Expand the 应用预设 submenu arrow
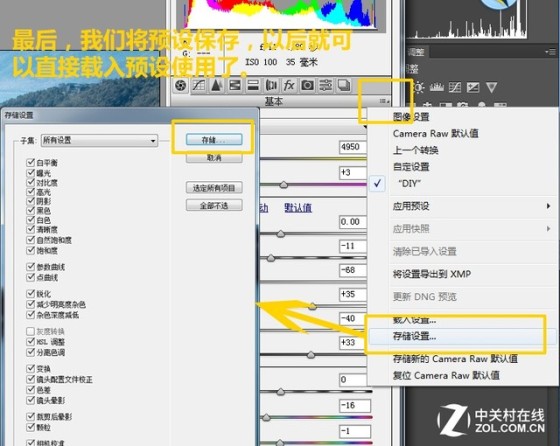 coord(548,206)
